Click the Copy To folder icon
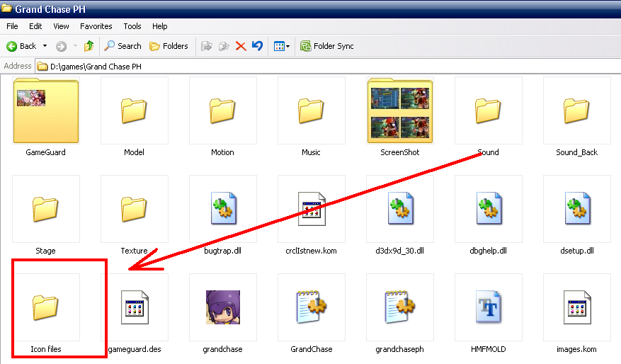Screen dimensions: 621x364 point(224,46)
